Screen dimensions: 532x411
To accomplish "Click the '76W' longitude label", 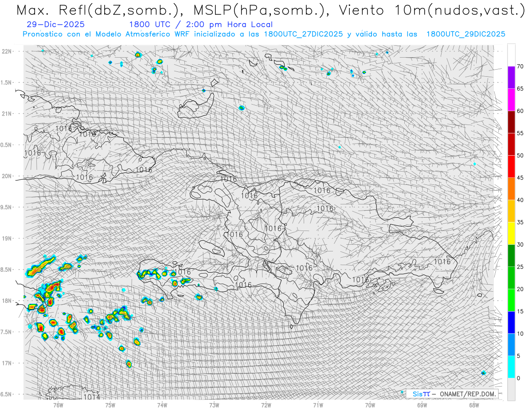I will click(x=58, y=404).
